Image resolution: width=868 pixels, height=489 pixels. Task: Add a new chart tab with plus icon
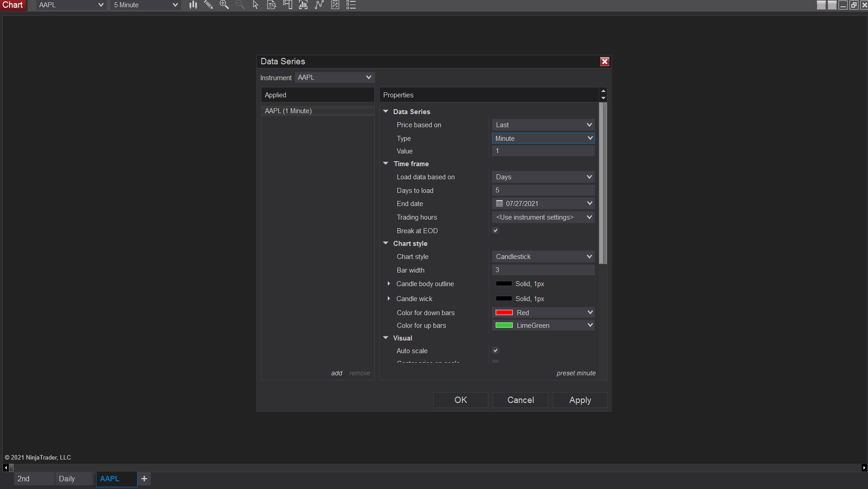click(x=144, y=479)
